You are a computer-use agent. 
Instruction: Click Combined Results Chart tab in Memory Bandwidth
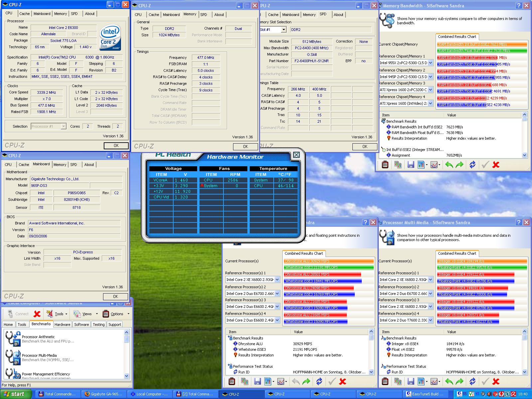coord(457,37)
